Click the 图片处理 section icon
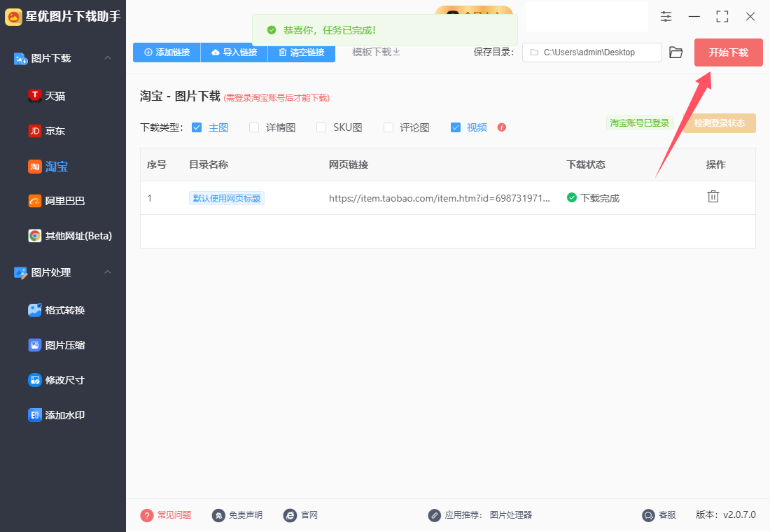Image resolution: width=770 pixels, height=532 pixels. tap(20, 272)
